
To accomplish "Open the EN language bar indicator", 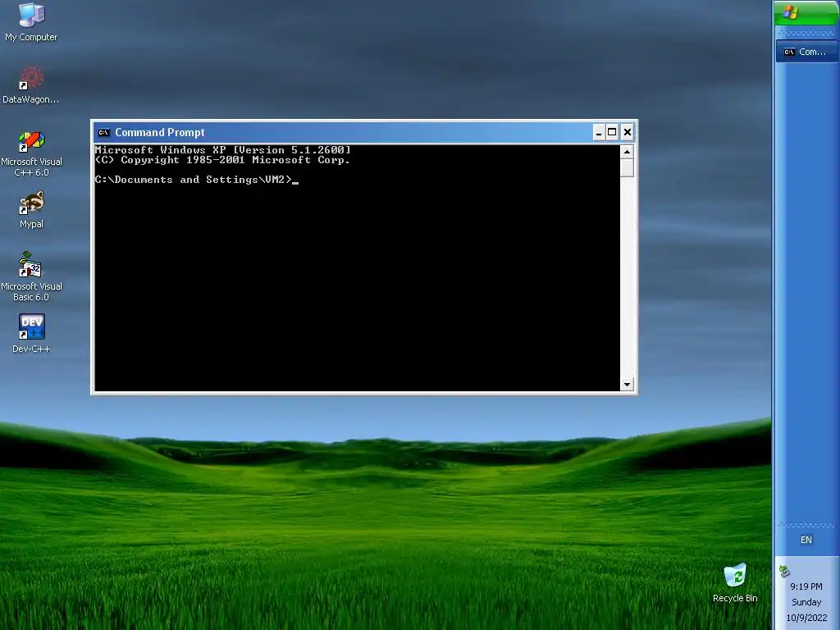I will (x=806, y=540).
